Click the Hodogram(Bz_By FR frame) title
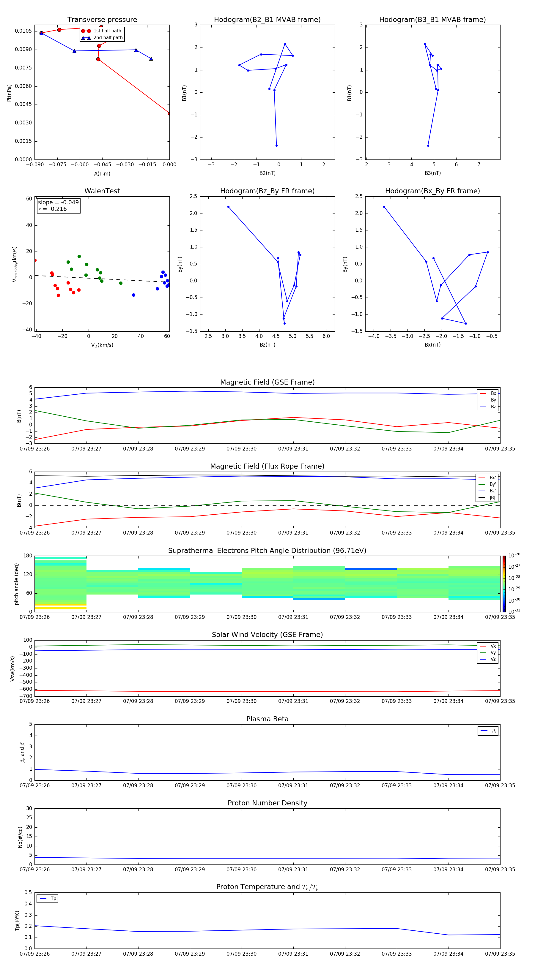Image resolution: width=535 pixels, height=980 pixels. (x=267, y=191)
